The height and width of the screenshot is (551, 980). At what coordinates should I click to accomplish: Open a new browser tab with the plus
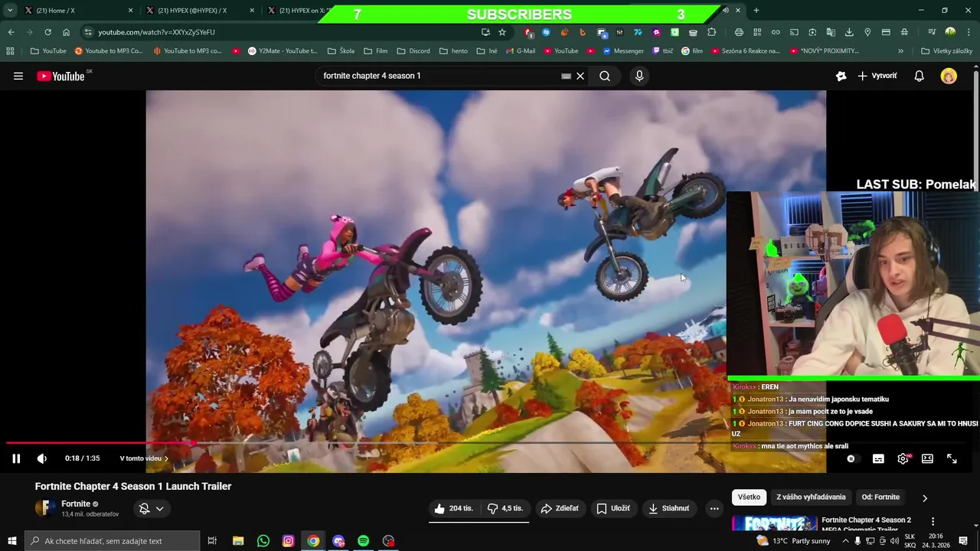[756, 11]
